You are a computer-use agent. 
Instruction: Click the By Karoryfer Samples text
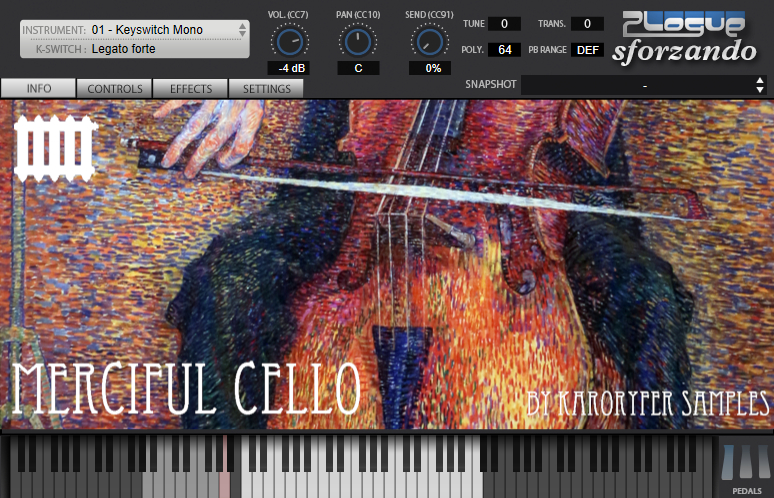pyautogui.click(x=648, y=403)
